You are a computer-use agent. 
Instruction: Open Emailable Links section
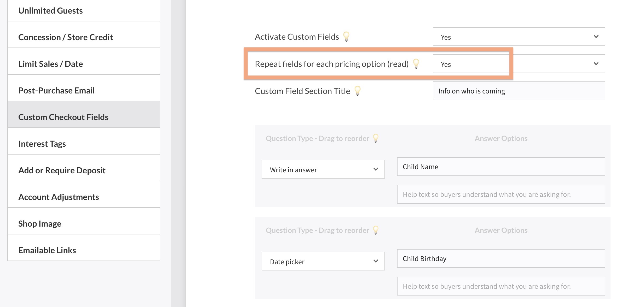pyautogui.click(x=84, y=250)
